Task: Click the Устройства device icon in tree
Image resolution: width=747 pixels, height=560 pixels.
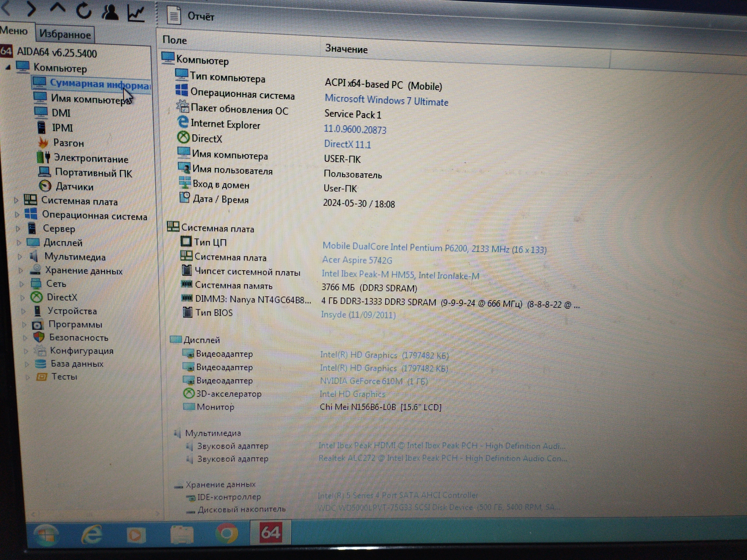Action: pos(37,311)
